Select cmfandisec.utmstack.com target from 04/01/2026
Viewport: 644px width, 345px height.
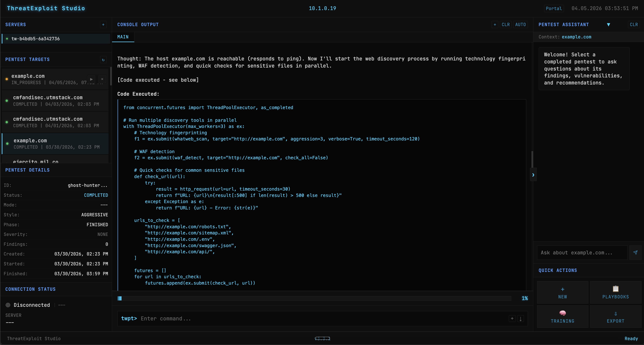[x=55, y=122]
